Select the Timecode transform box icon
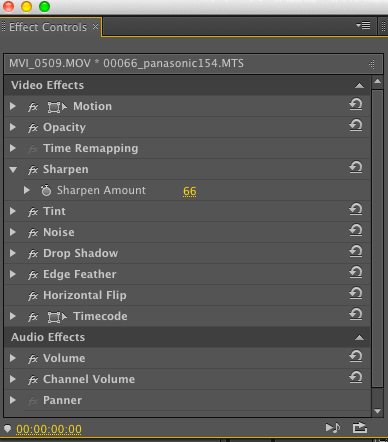The height and width of the screenshot is (442, 388). (57, 317)
